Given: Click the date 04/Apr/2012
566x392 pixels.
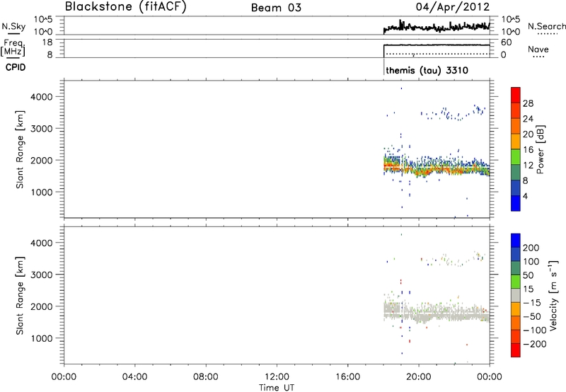Looking at the screenshot, I should 453,7.
